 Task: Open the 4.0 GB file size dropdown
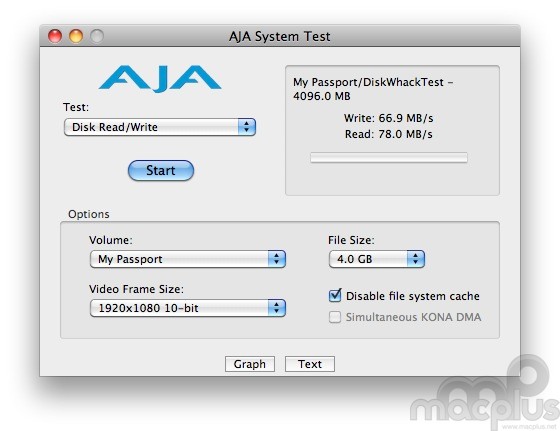pos(377,259)
